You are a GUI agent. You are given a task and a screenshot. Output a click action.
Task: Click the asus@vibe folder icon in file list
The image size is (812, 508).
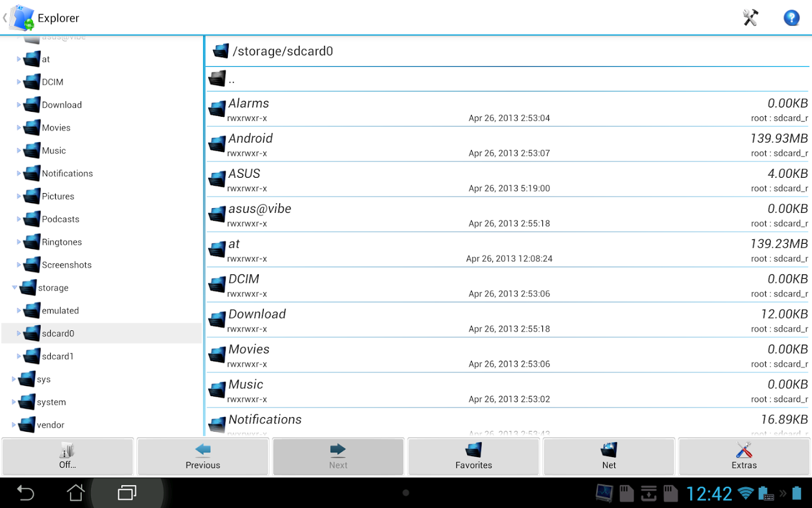click(217, 213)
